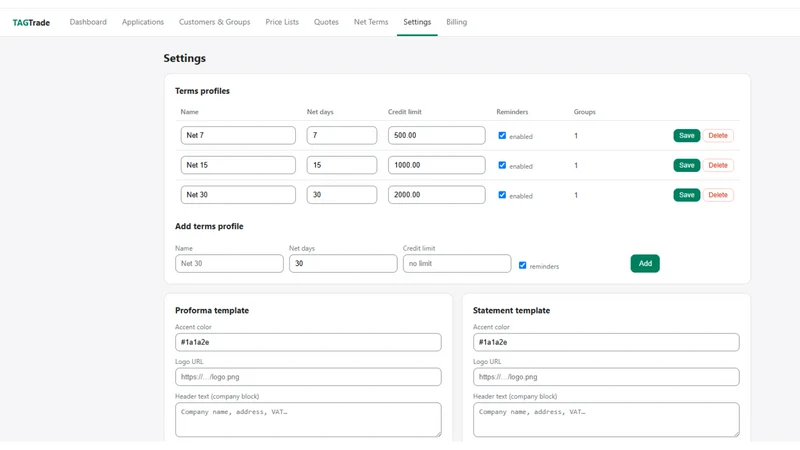This screenshot has width=800, height=450.
Task: Open the Billing tab
Action: click(457, 22)
